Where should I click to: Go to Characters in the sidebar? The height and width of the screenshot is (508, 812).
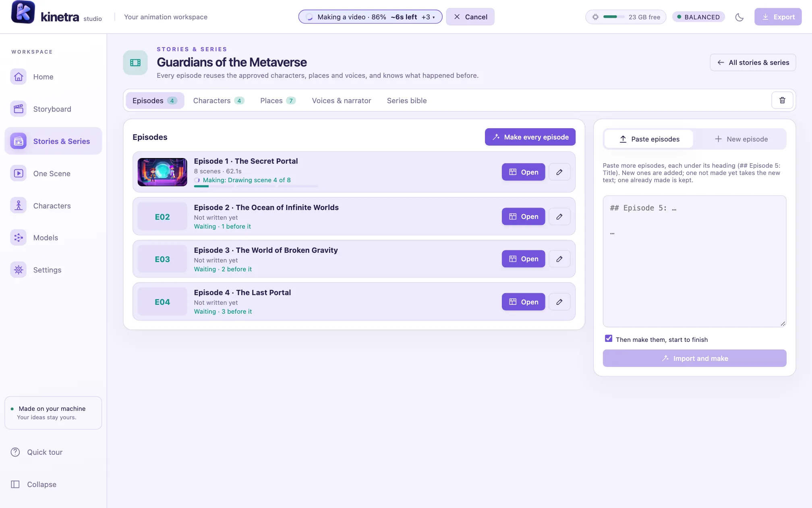pos(53,206)
